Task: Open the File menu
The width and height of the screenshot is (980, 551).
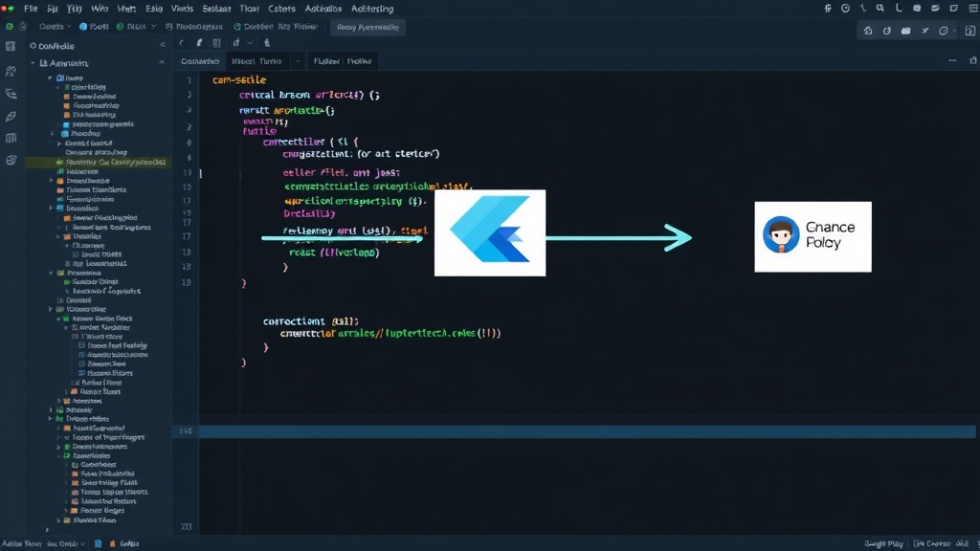Action: click(x=31, y=9)
